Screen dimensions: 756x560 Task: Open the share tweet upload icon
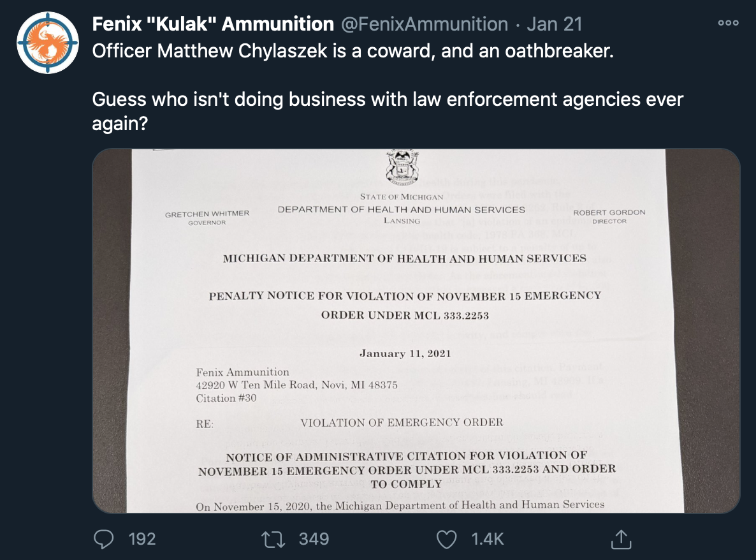coord(621,539)
